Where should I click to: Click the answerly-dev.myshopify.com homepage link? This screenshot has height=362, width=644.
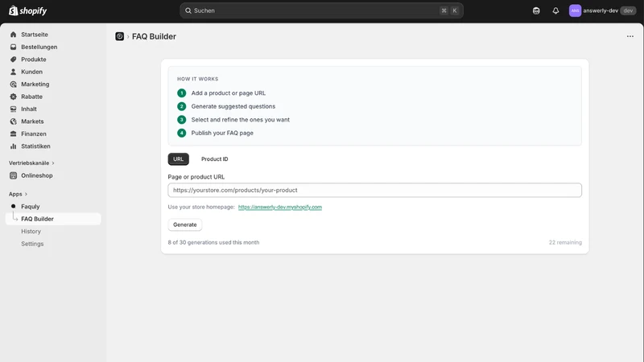[279, 208]
